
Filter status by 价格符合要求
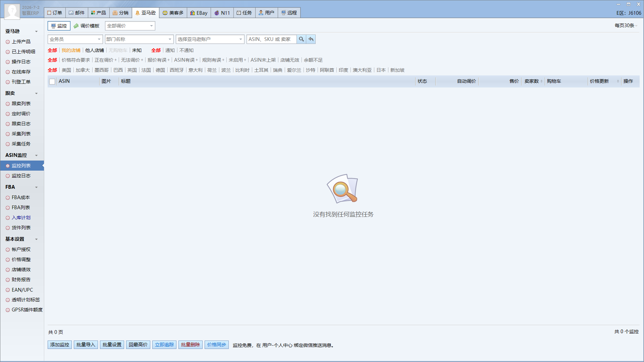[x=76, y=60]
